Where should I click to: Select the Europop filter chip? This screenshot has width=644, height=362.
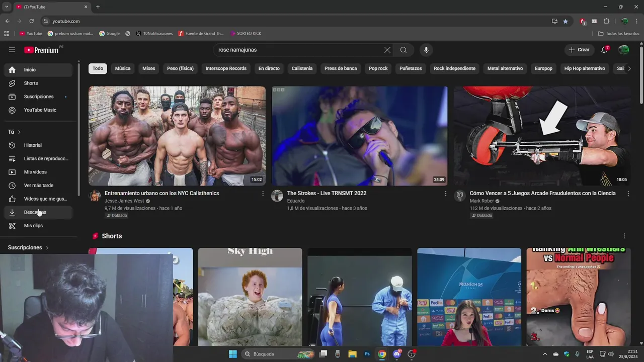(543, 68)
